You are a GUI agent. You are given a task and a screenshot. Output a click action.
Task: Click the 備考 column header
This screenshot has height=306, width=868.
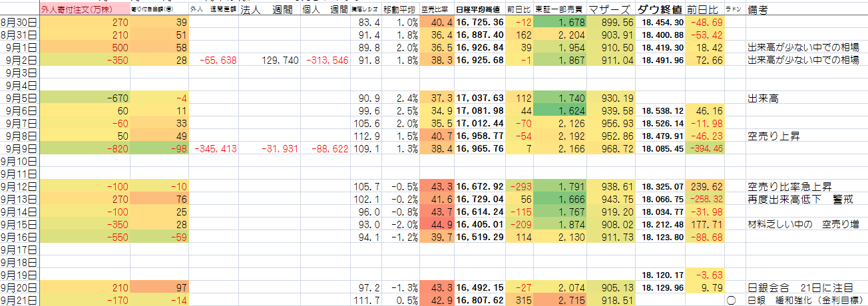click(761, 10)
